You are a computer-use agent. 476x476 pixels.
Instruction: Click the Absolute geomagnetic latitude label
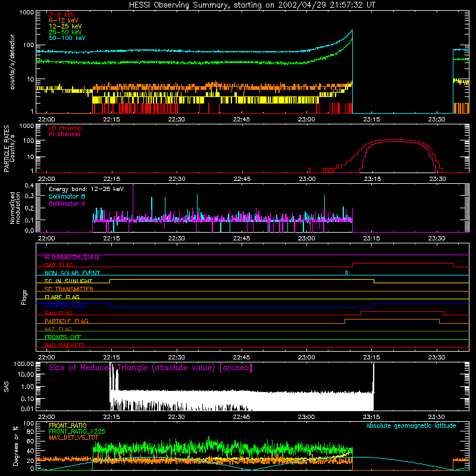point(411,426)
